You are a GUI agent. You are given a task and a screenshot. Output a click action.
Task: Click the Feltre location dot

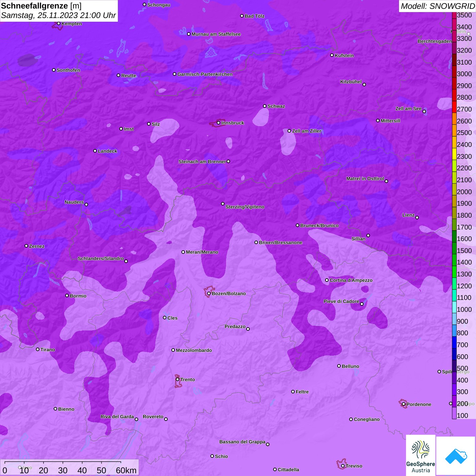pyautogui.click(x=293, y=392)
